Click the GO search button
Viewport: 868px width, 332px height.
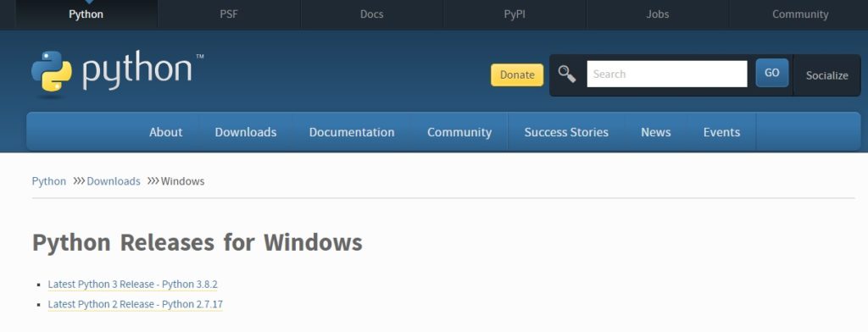pyautogui.click(x=771, y=73)
